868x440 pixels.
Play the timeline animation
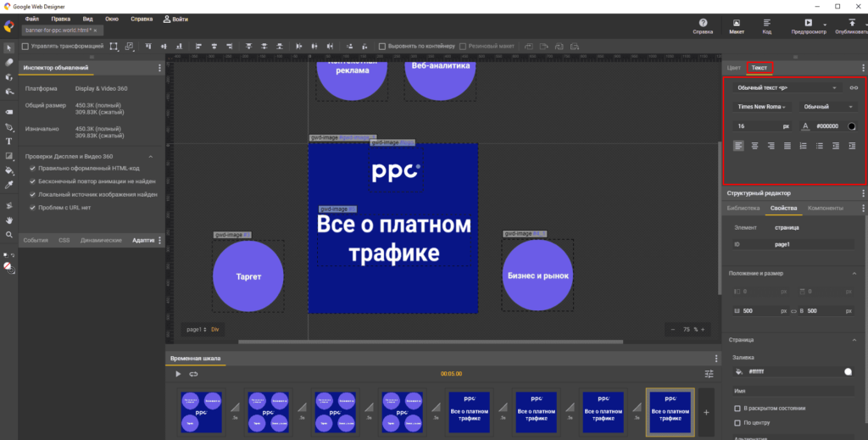pyautogui.click(x=178, y=374)
